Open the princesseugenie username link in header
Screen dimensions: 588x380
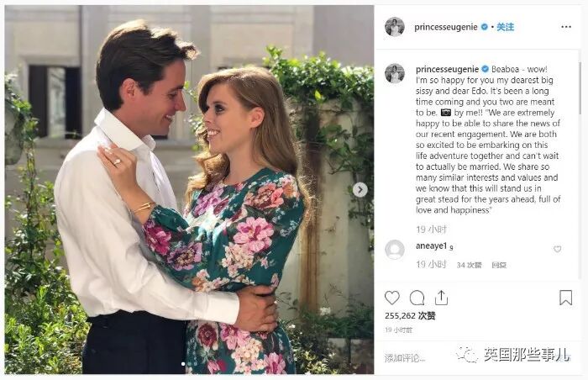coord(446,27)
